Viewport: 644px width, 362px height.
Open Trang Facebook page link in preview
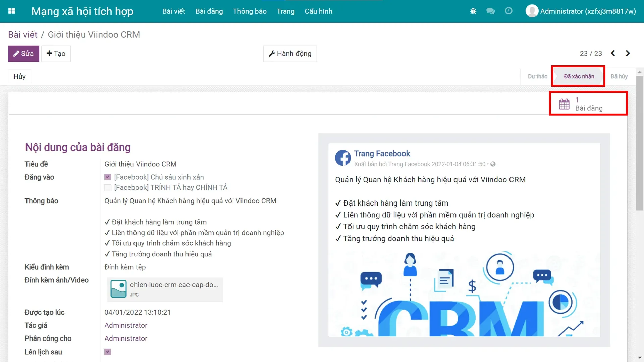[x=382, y=153]
